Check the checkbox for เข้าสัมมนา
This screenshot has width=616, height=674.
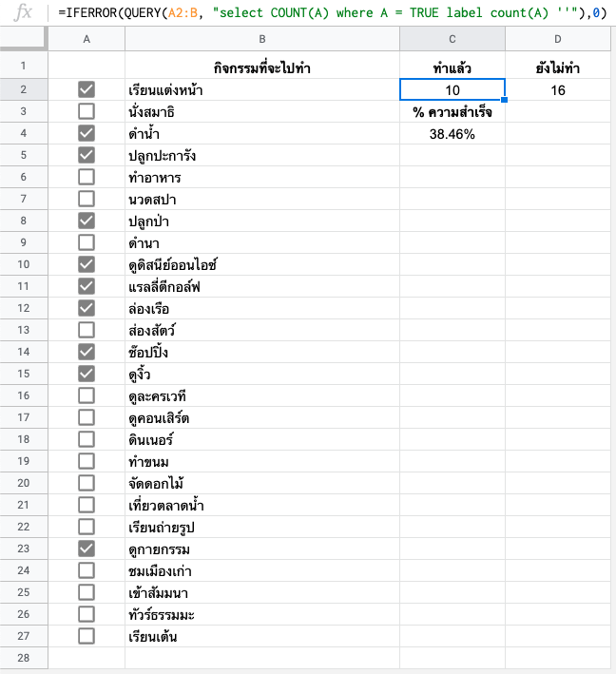(x=87, y=592)
